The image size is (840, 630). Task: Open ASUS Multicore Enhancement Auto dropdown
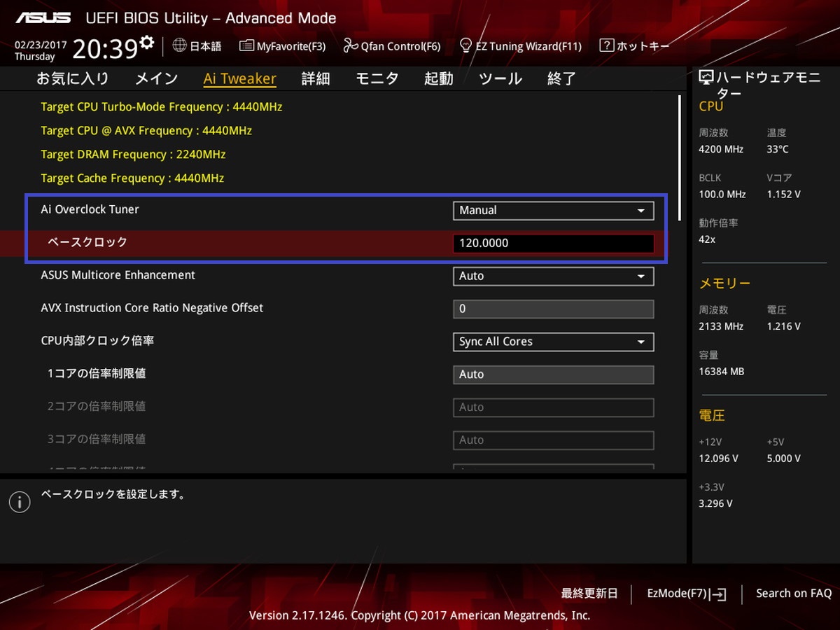click(x=553, y=276)
